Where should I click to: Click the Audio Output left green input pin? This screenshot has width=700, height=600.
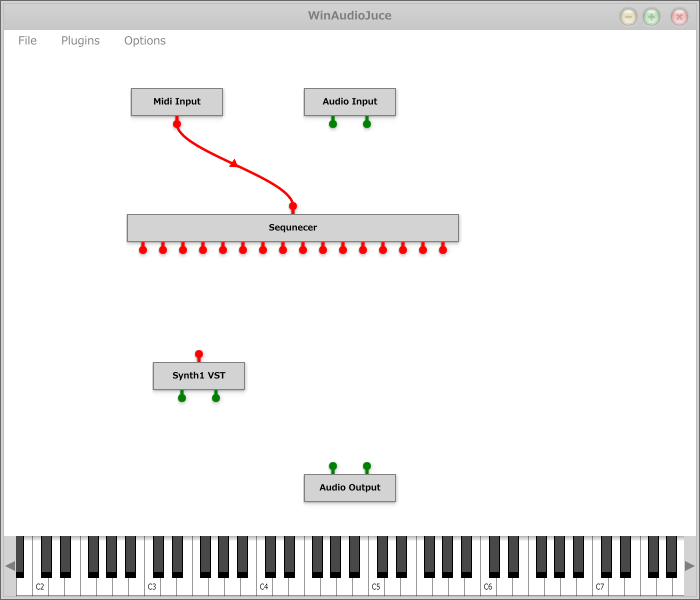tap(333, 467)
